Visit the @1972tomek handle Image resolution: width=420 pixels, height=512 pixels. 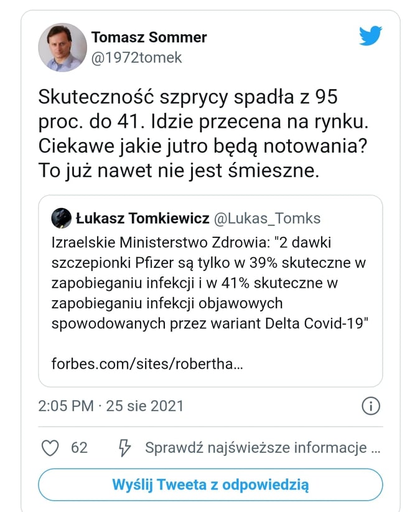click(x=137, y=57)
